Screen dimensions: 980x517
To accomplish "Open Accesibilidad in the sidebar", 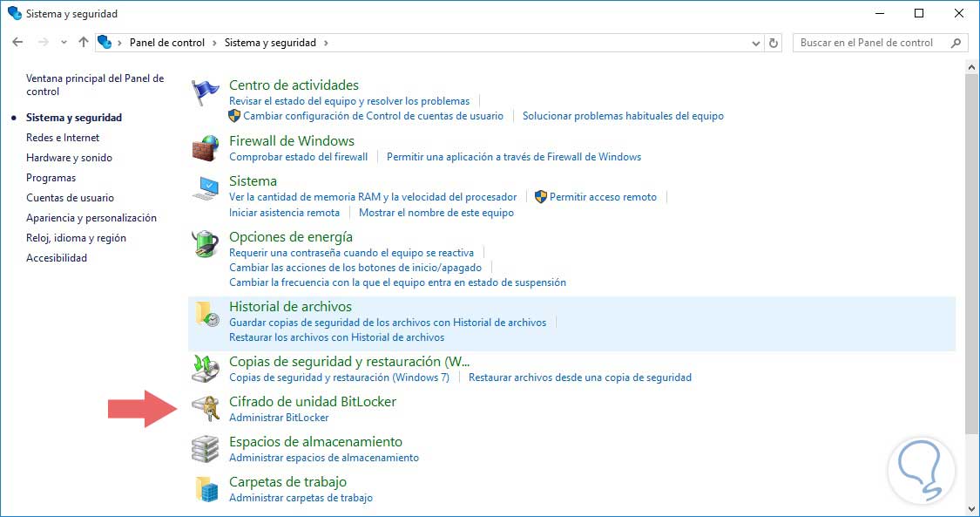I will coord(57,257).
